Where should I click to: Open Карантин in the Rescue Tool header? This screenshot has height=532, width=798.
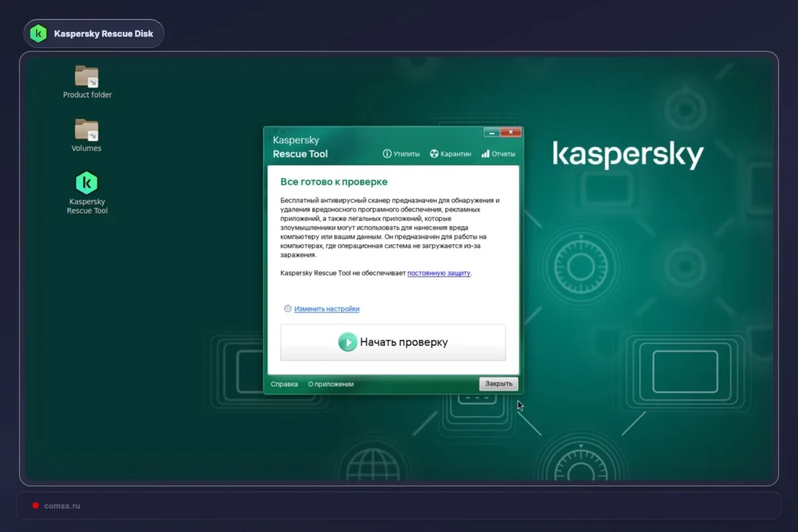[x=450, y=154]
